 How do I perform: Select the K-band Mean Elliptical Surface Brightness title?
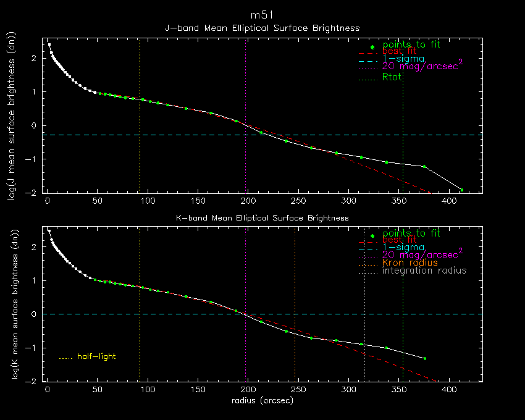tap(262, 218)
